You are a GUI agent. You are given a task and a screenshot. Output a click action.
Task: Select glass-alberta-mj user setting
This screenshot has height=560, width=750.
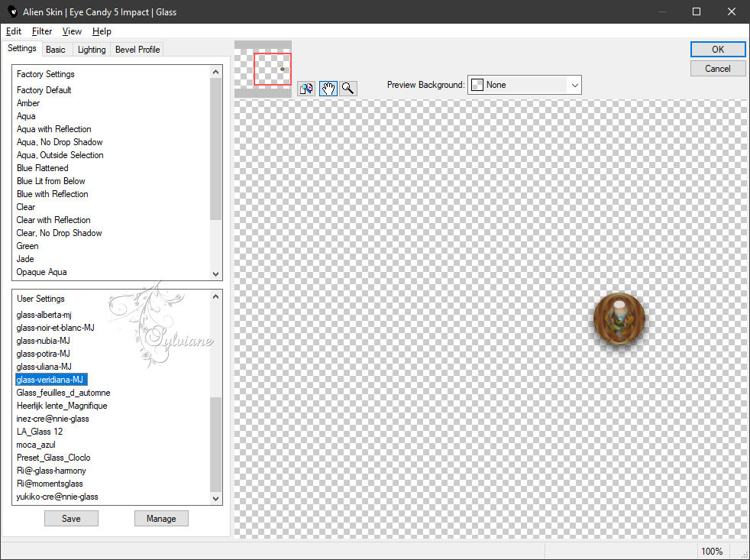[44, 315]
